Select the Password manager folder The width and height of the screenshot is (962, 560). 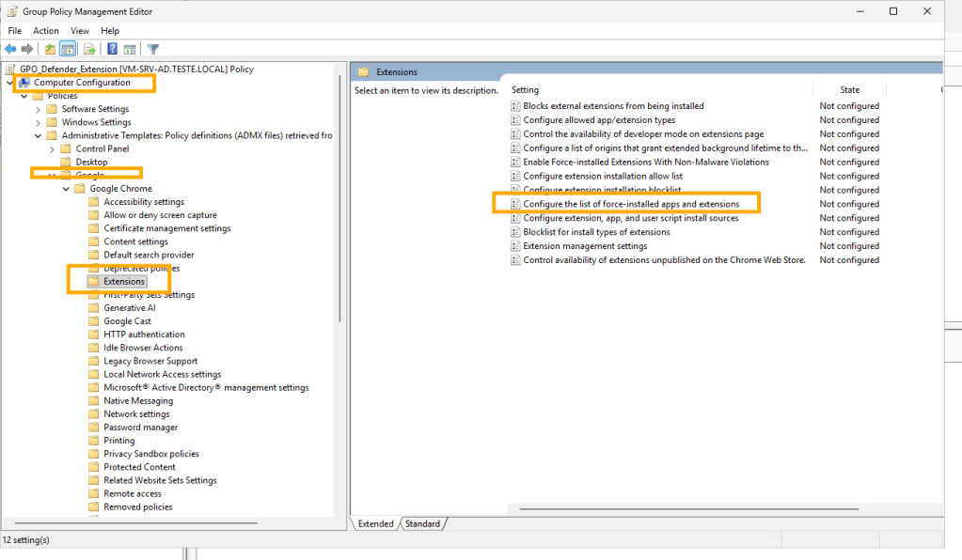tap(140, 428)
